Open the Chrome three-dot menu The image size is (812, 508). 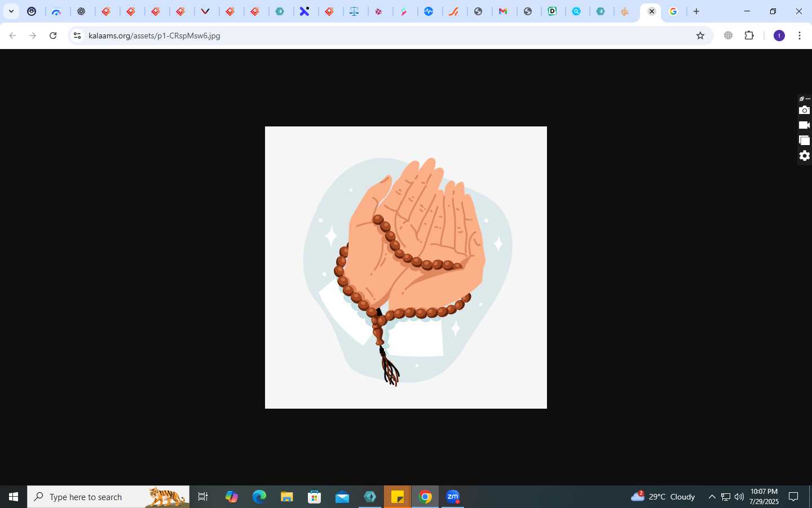point(800,36)
